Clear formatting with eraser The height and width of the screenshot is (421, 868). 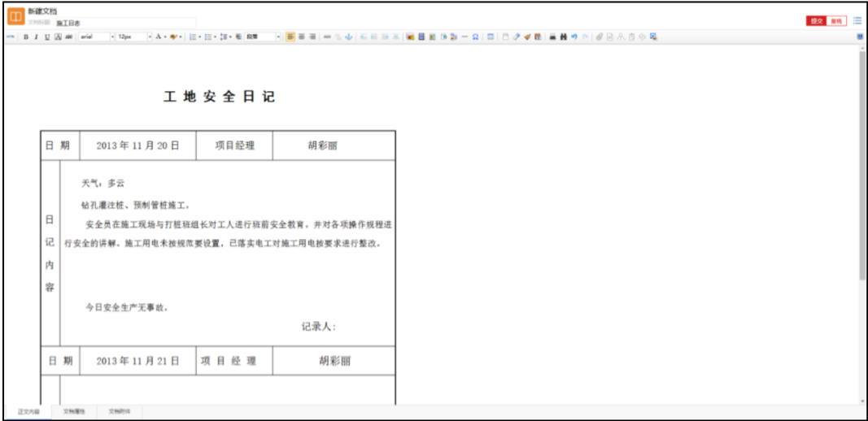[x=516, y=37]
